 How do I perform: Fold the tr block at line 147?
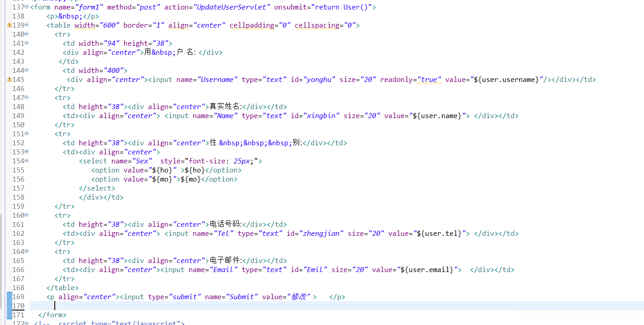click(26, 97)
